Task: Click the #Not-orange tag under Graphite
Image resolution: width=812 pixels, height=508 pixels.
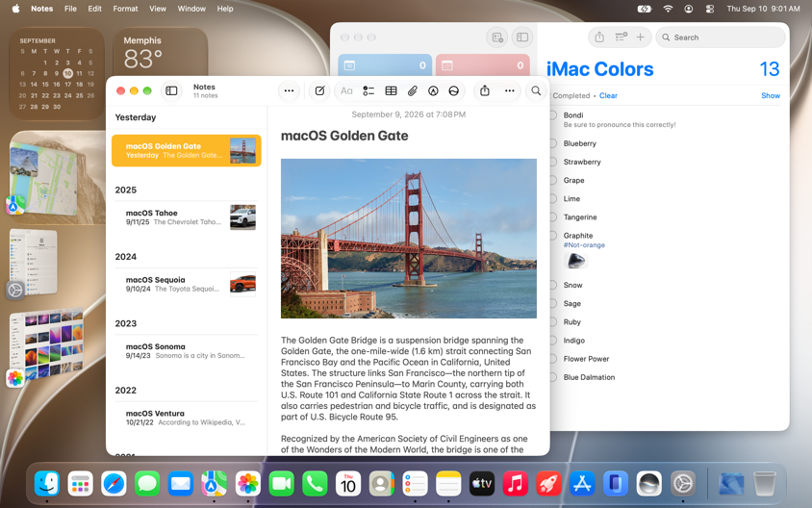Action: (584, 245)
